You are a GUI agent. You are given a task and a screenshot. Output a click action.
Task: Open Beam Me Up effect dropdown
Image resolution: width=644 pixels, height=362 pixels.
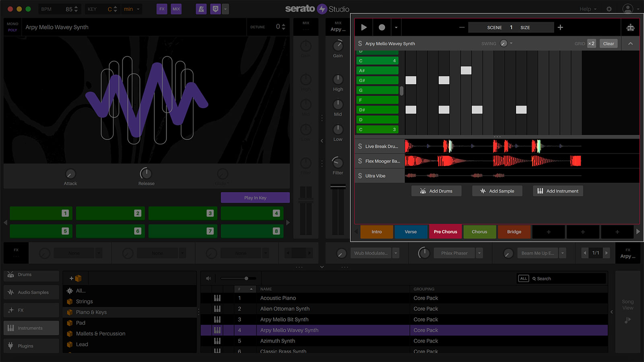[x=563, y=253]
